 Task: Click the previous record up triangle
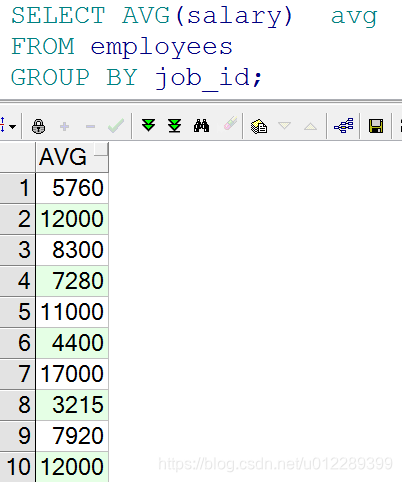coord(310,126)
